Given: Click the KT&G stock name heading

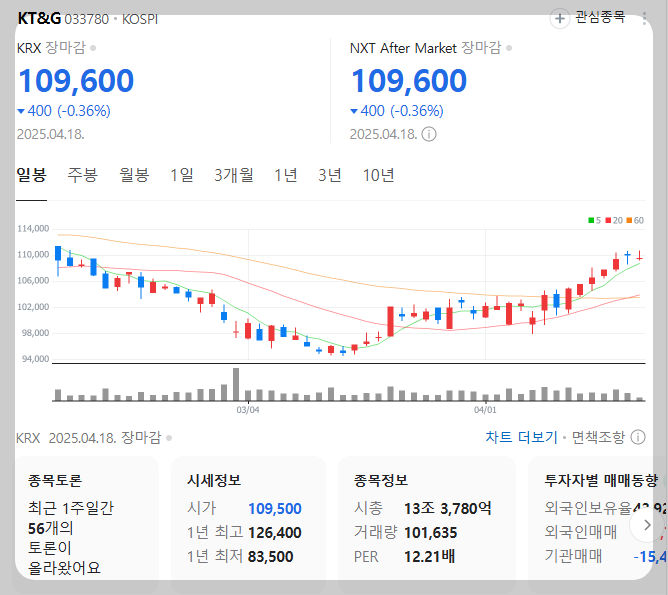Looking at the screenshot, I should [x=39, y=18].
